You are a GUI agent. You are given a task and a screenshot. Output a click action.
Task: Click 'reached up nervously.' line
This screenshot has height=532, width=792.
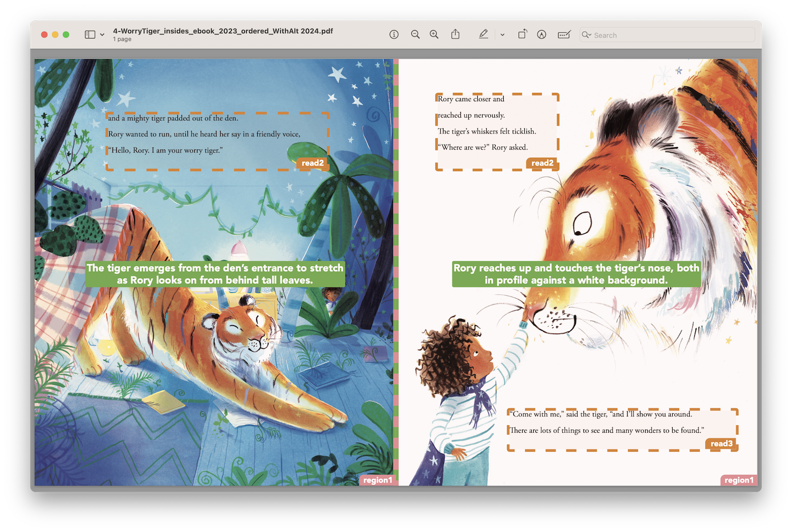pos(472,115)
